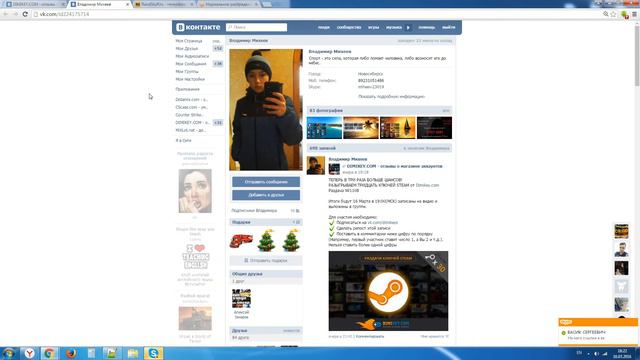The image size is (640, 360).
Task: Click the Windows Start button
Action: pyautogui.click(x=9, y=353)
